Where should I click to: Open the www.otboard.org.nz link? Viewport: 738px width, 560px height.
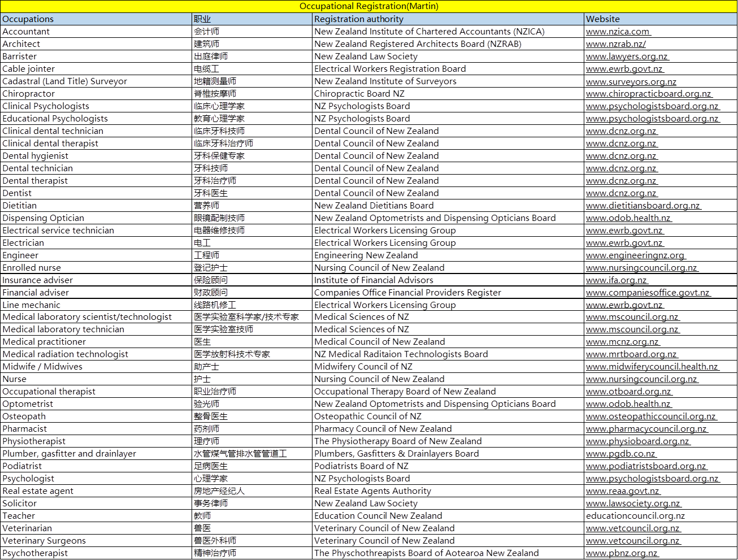pos(629,392)
